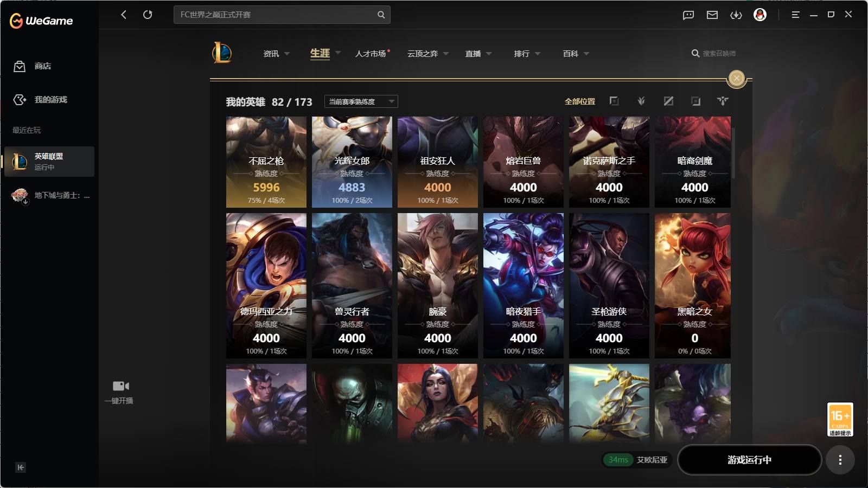Image resolution: width=868 pixels, height=488 pixels.
Task: Go back with the back arrow
Action: tap(124, 15)
